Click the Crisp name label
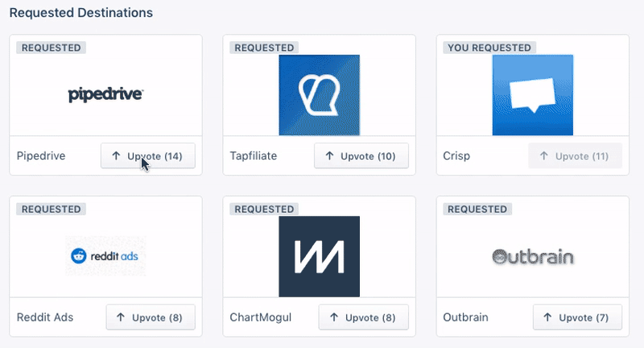644x348 pixels. point(456,155)
